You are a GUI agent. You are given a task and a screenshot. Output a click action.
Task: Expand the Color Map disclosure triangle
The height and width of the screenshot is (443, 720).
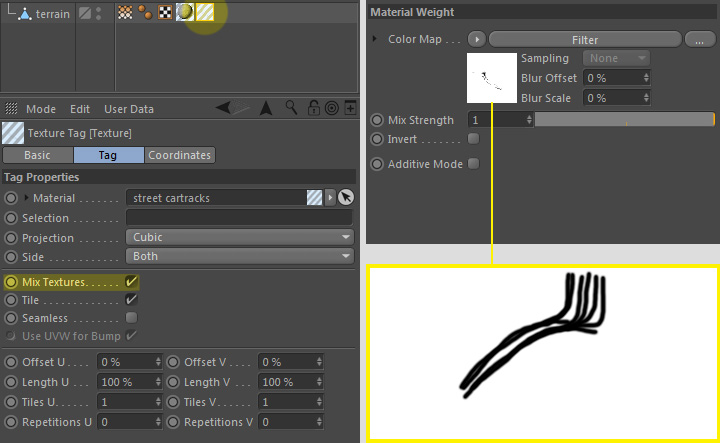click(375, 39)
